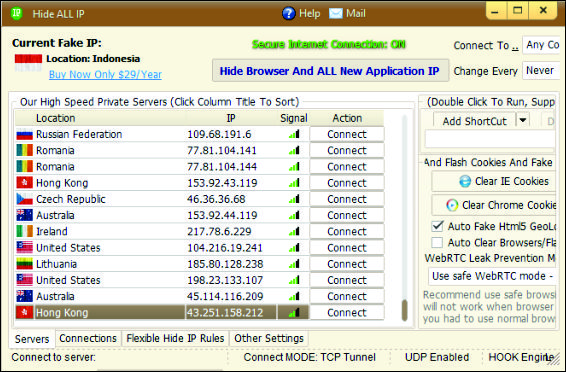Click signal bars for 198.23.133.107 server
Screen dimensions: 566x372
294,280
